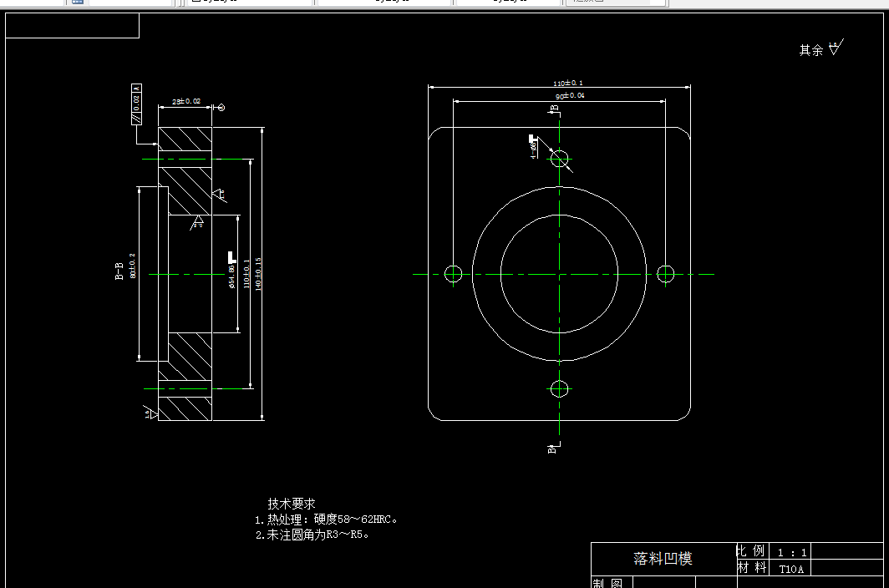Pick the right ø8 hole circle
The image size is (889, 588).
pyautogui.click(x=666, y=274)
